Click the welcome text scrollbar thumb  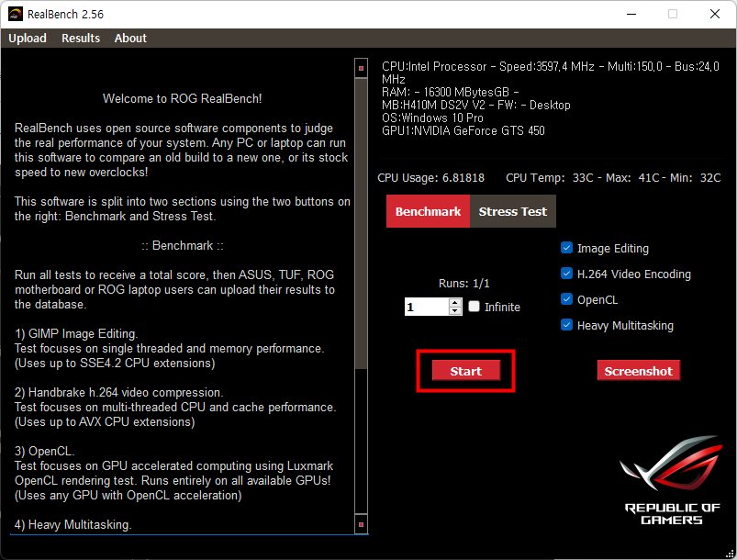pyautogui.click(x=361, y=223)
